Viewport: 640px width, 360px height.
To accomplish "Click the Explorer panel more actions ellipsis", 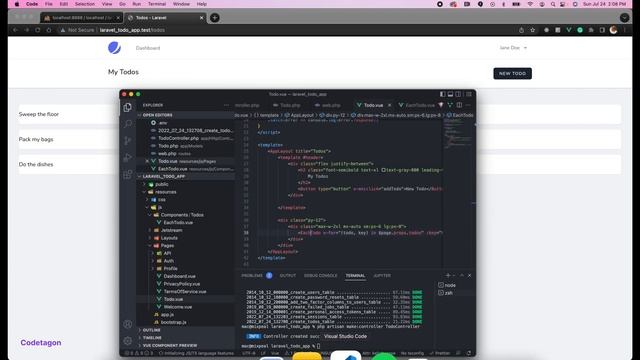I will pos(227,105).
